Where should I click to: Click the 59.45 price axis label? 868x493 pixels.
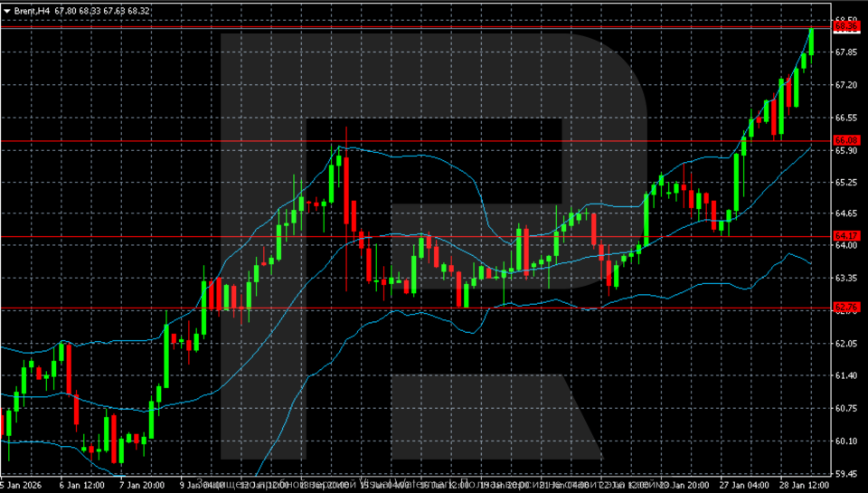846,473
